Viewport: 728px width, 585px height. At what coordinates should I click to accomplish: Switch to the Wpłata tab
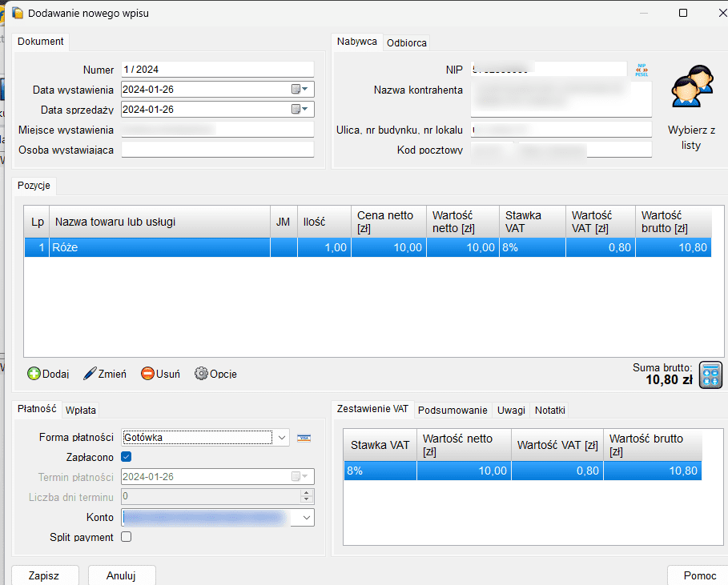click(x=81, y=411)
